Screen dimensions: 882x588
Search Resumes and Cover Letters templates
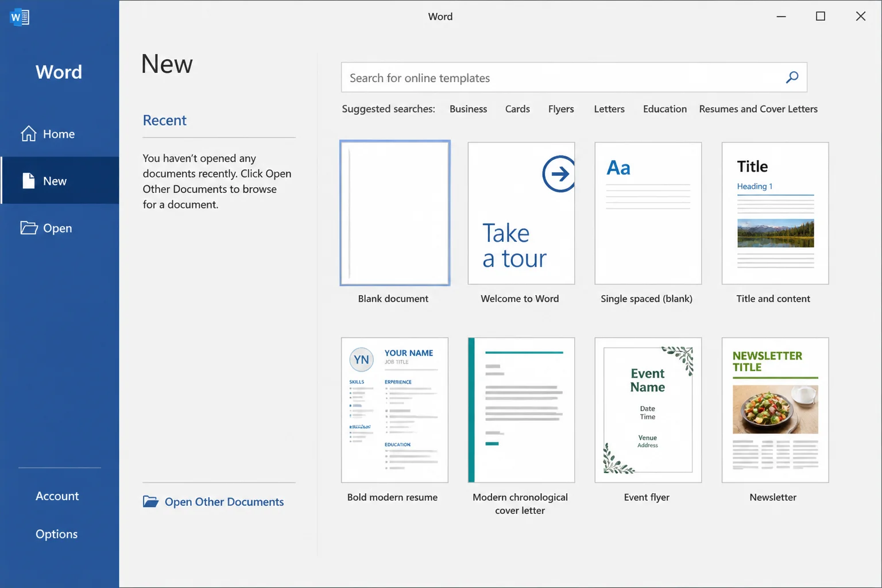[x=758, y=109]
